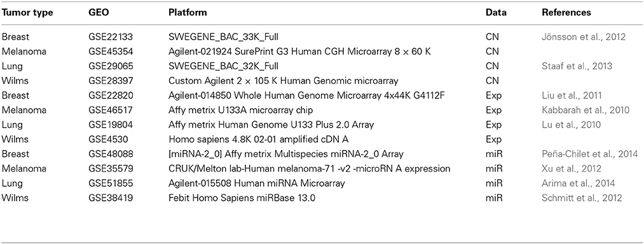Open the Xu et al., 2012 reference
644x244 pixels.
(572, 169)
